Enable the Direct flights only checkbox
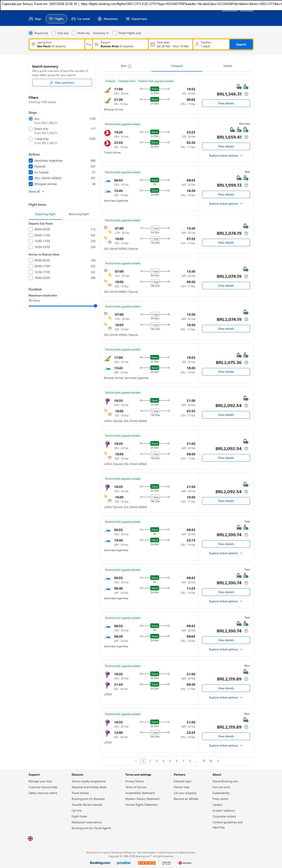This screenshot has height=868, width=282. tap(115, 33)
